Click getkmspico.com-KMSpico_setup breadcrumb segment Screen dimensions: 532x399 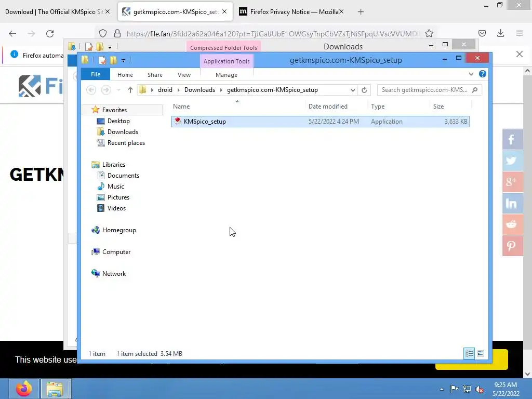coord(272,90)
